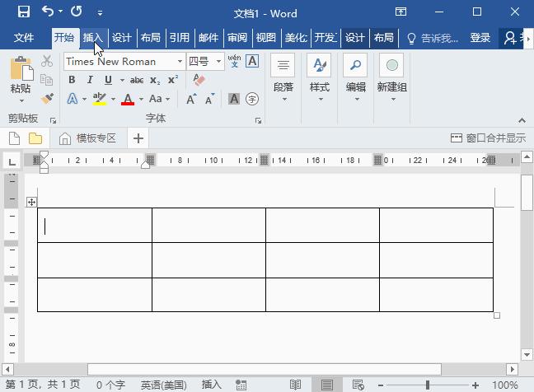Apply yellow text highlight color
Viewport: 534px width, 392px height.
(x=100, y=99)
